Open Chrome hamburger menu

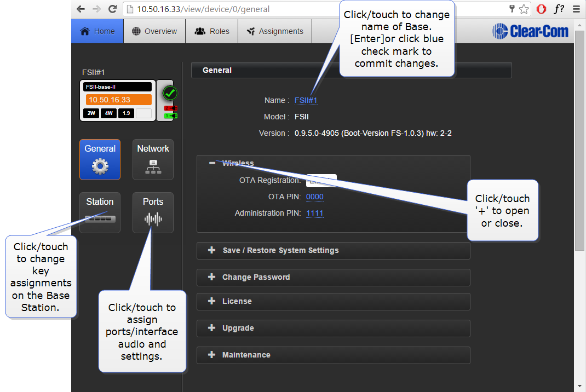coord(576,9)
